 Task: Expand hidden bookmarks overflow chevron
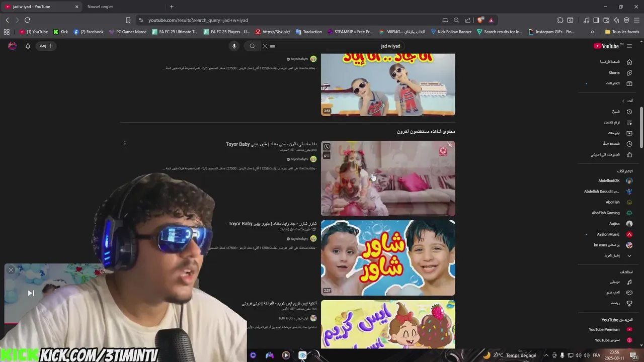click(592, 32)
